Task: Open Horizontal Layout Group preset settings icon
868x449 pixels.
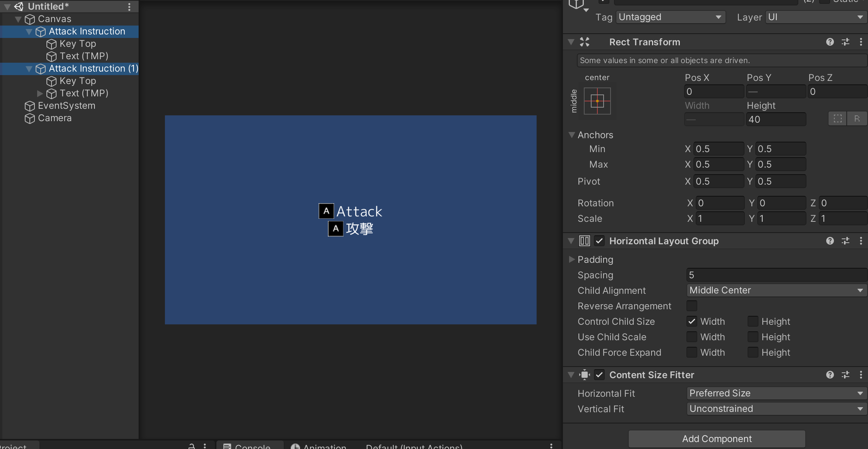Action: [846, 241]
